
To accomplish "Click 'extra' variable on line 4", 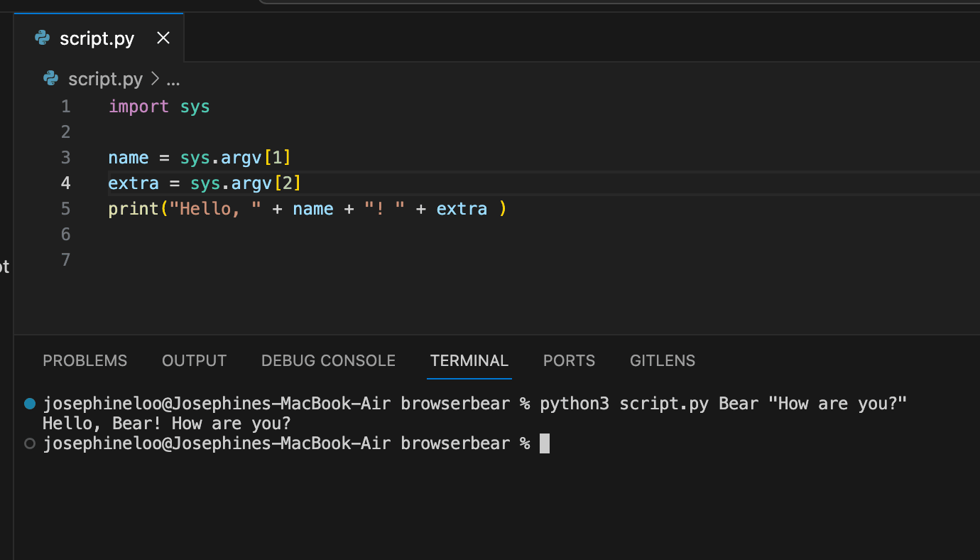I will click(x=134, y=183).
